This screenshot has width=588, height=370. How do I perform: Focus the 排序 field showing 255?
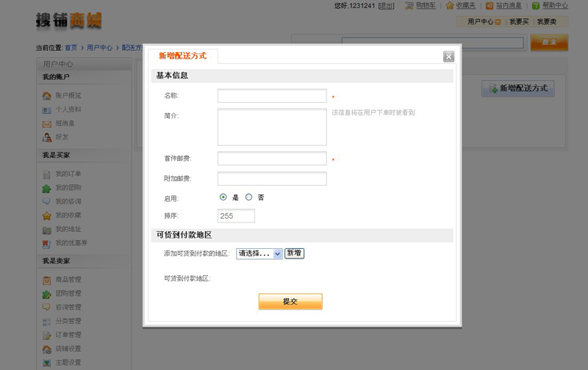click(x=236, y=216)
